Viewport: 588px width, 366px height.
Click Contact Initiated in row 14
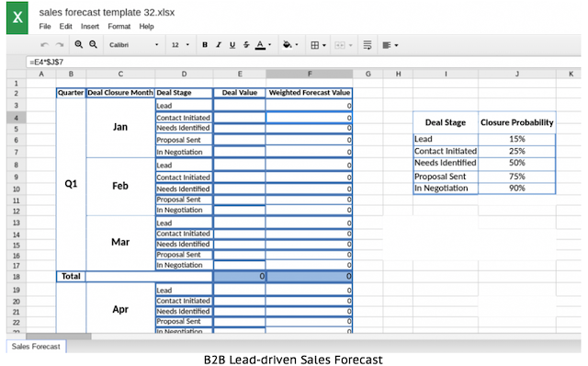pyautogui.click(x=184, y=234)
